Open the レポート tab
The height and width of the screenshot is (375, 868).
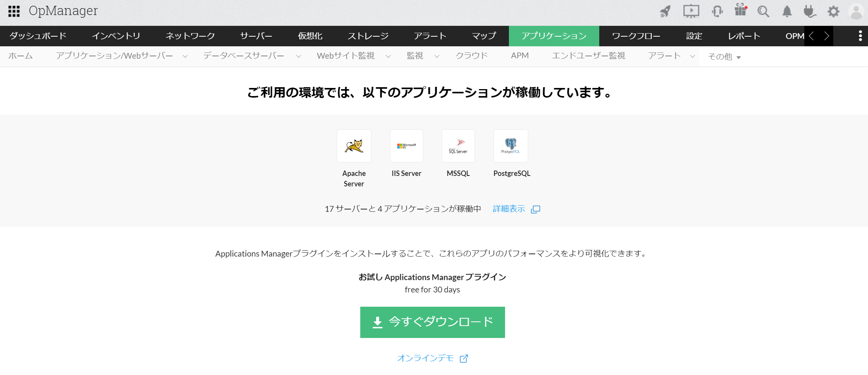tap(744, 36)
